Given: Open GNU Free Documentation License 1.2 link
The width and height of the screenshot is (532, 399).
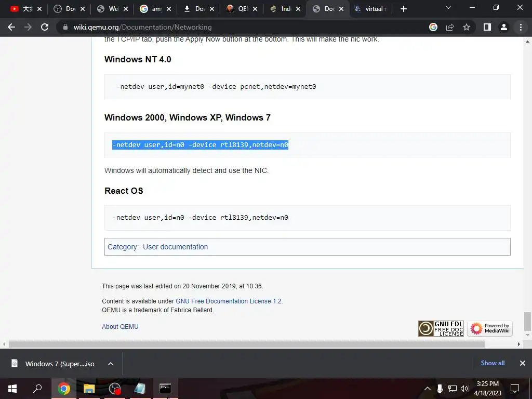Looking at the screenshot, I should [x=229, y=301].
